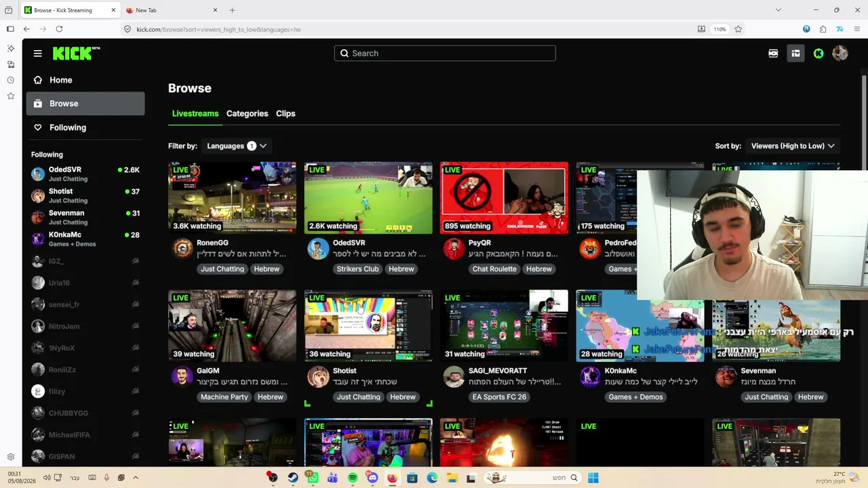Open the Viewers (High to Low) sort dropdown
The image size is (868, 488).
point(792,146)
